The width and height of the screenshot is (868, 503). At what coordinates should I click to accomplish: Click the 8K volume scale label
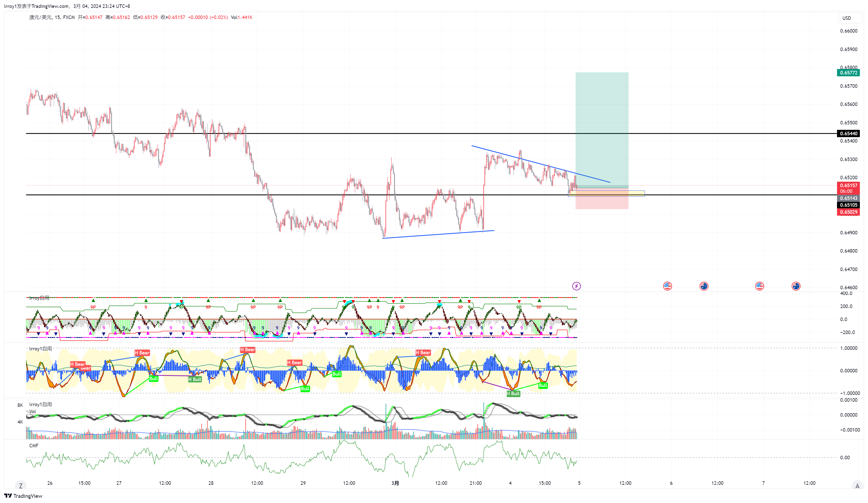tap(20, 405)
